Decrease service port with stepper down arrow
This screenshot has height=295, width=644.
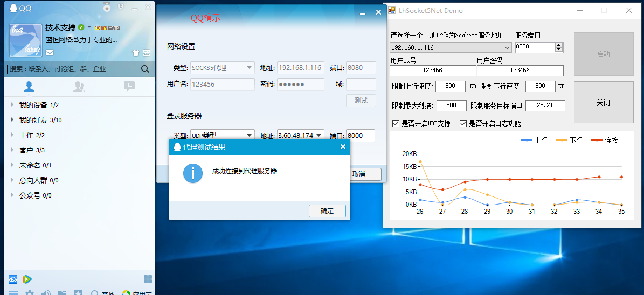(558, 50)
